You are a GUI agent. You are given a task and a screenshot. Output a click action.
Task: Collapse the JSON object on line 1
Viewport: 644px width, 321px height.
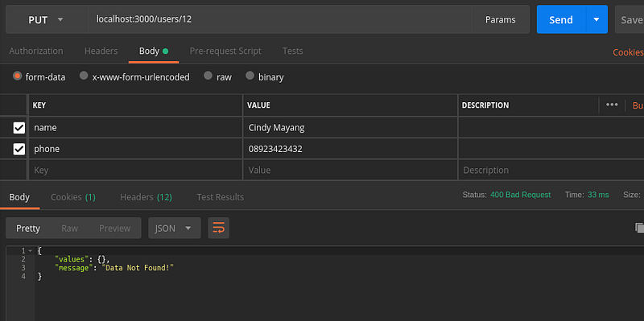pos(30,250)
